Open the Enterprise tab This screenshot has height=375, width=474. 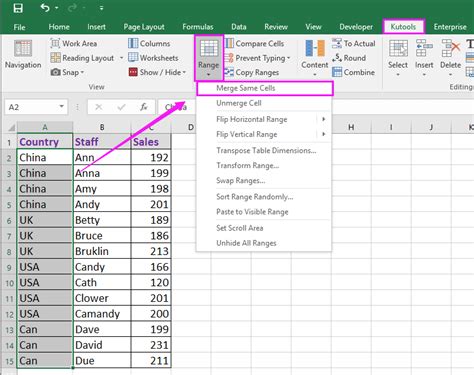450,27
